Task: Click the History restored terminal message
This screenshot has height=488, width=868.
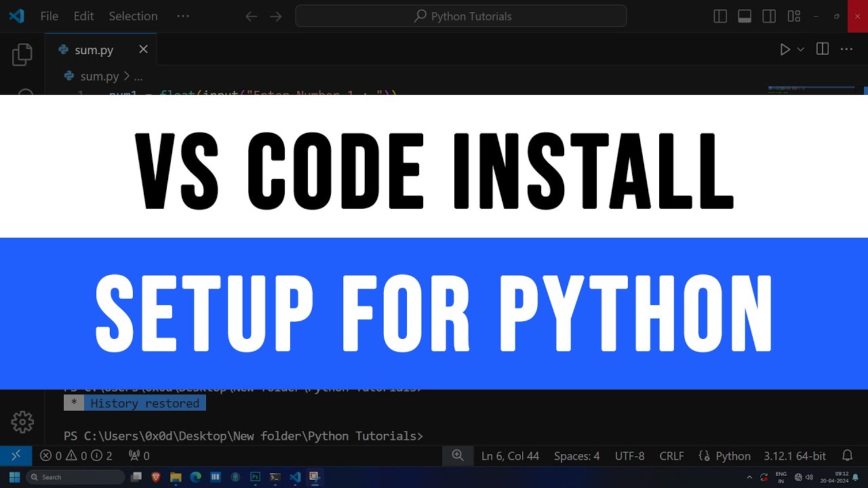Action: tap(135, 403)
